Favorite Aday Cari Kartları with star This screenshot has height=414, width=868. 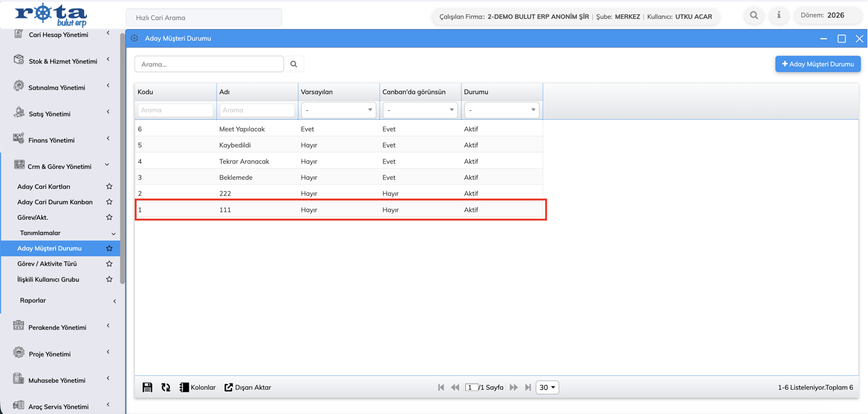[109, 186]
